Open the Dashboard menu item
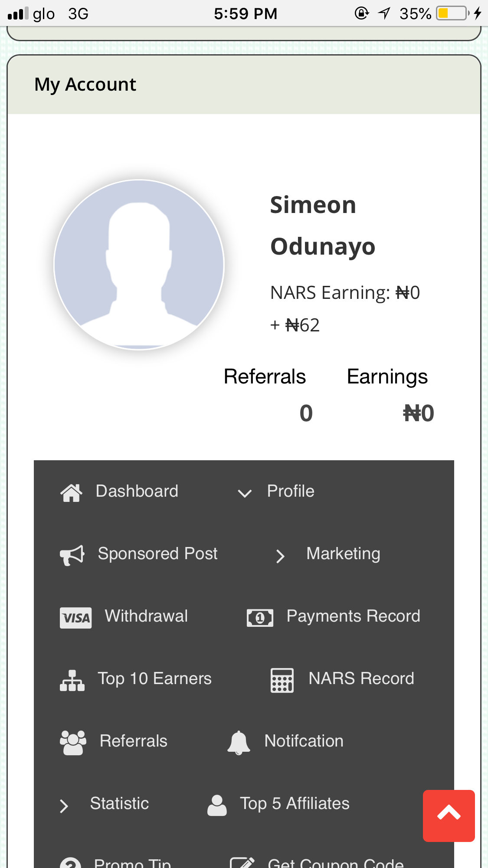Viewport: 488px width, 868px height. pos(137,491)
